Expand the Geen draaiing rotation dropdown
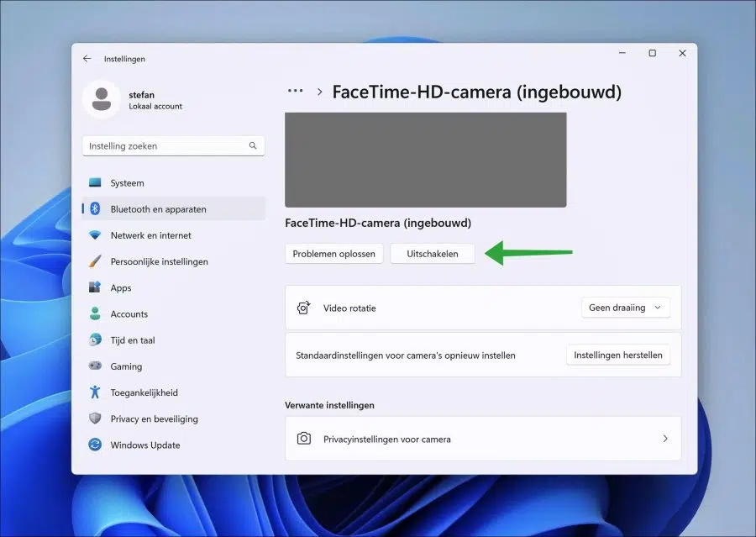Image resolution: width=756 pixels, height=537 pixels. [x=625, y=308]
